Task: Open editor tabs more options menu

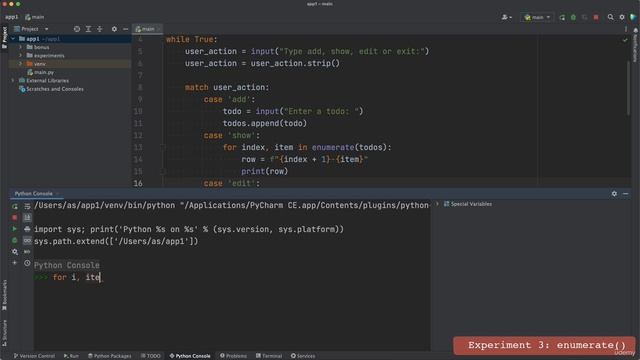Action: (x=626, y=29)
